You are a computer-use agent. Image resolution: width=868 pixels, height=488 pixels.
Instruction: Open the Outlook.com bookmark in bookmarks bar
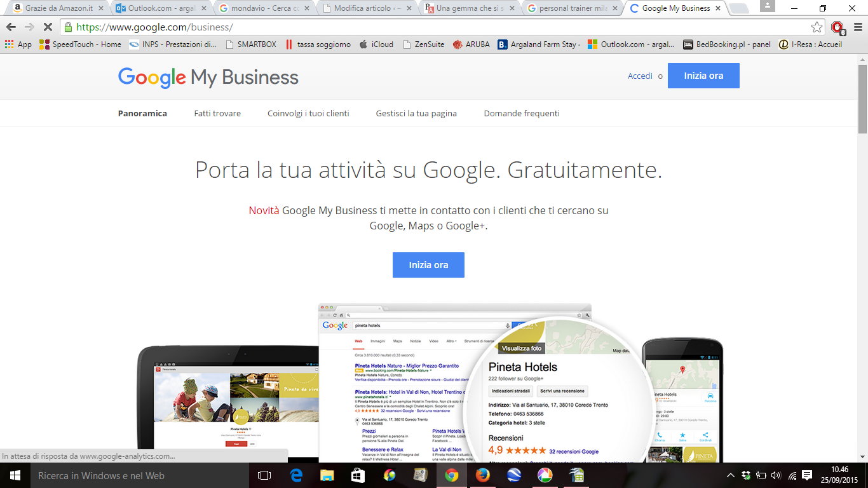pyautogui.click(x=631, y=44)
